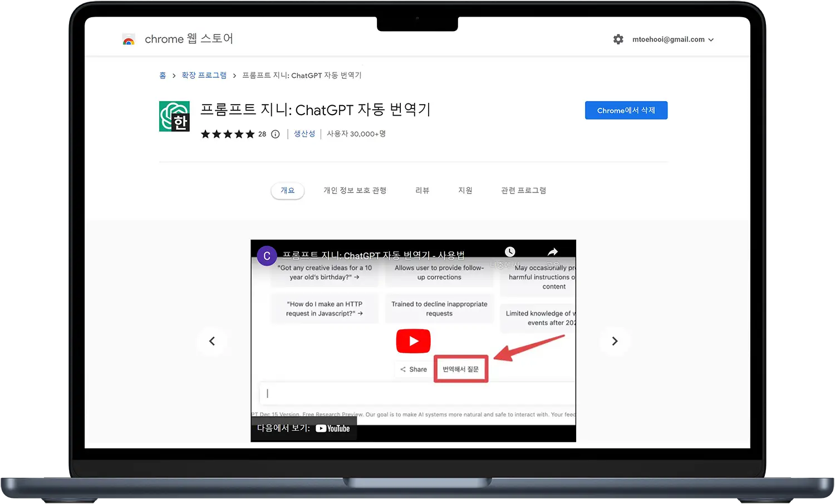The width and height of the screenshot is (835, 504).
Task: Click the video title 프롬프트 지니 사용법
Action: (x=373, y=255)
